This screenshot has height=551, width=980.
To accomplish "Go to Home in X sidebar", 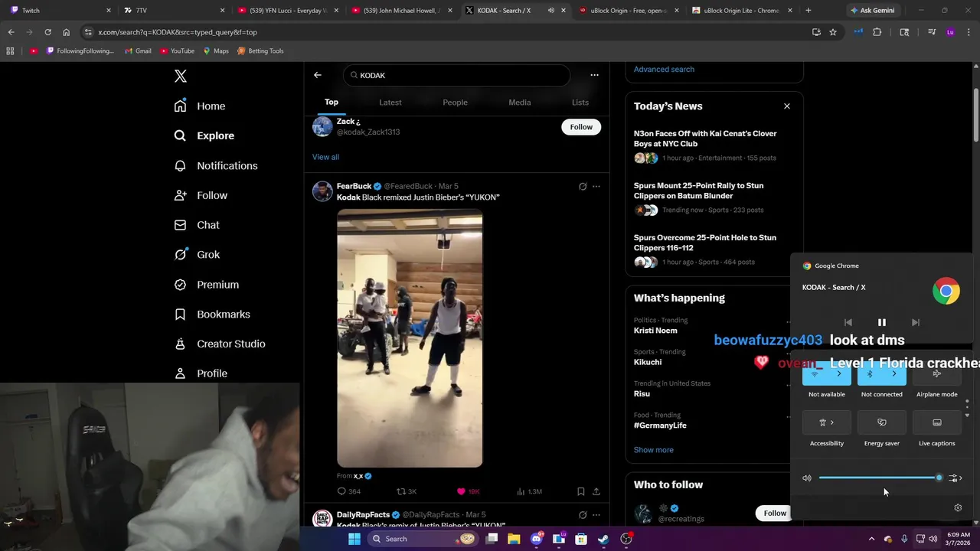I will (x=200, y=106).
